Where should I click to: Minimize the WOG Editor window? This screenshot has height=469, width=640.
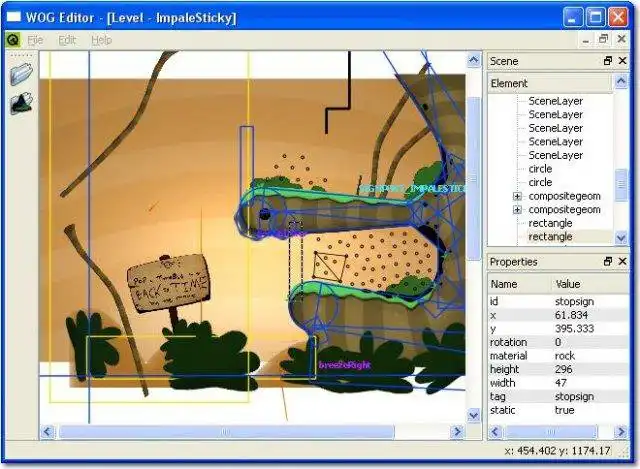point(572,18)
